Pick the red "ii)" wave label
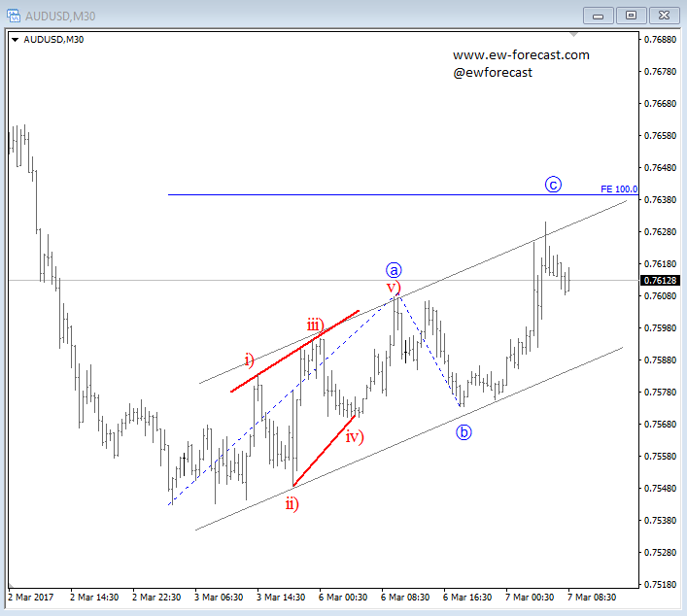The width and height of the screenshot is (687, 616). point(292,502)
